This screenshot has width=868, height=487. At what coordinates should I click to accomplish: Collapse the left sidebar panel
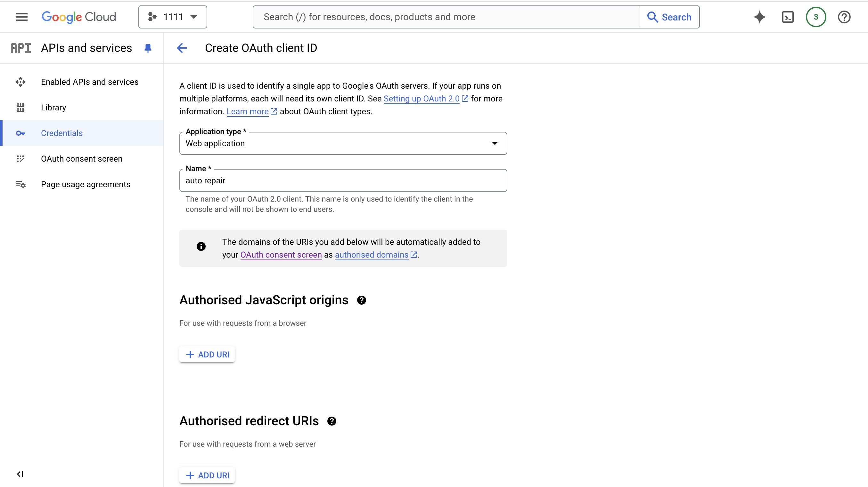coord(20,474)
